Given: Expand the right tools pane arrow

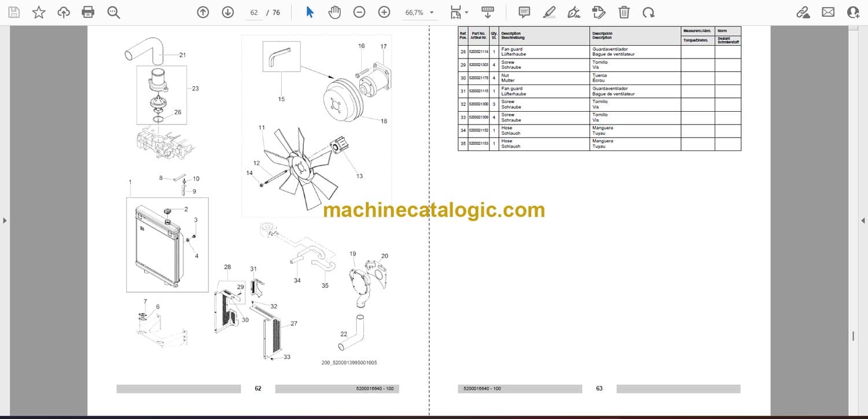Looking at the screenshot, I should click(x=863, y=220).
